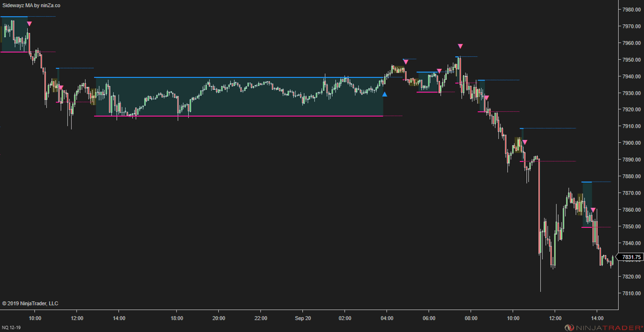Click the NinjaTrader logo icon at bottom right
Image resolution: width=644 pixels, height=332 pixels.
569,327
